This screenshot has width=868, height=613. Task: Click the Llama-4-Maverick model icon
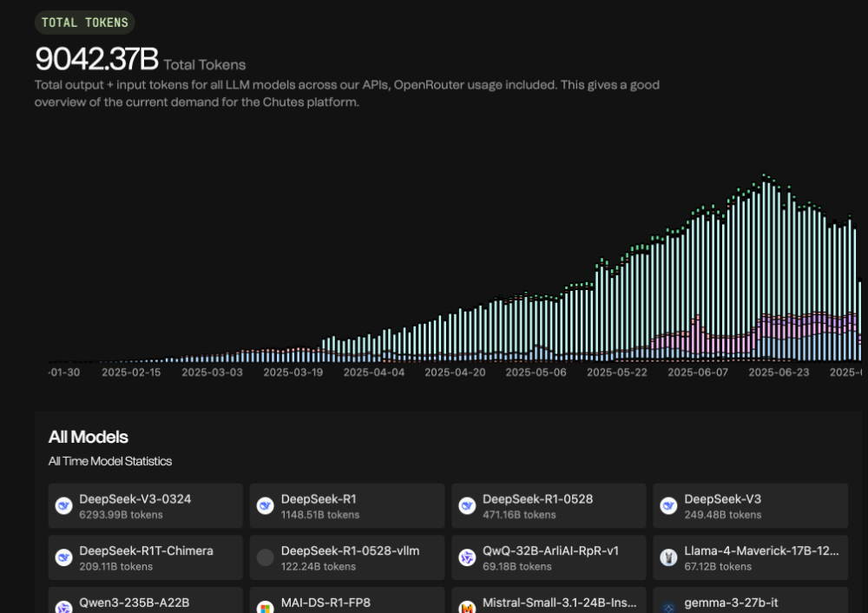click(668, 557)
